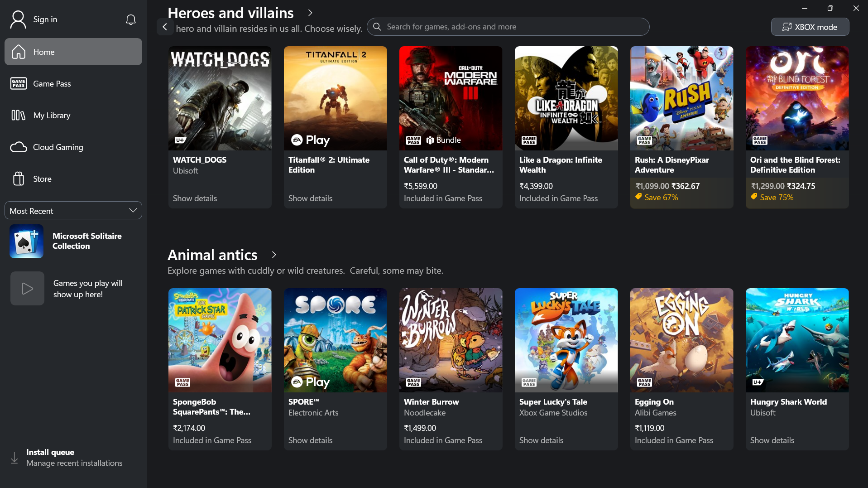The width and height of the screenshot is (868, 488).
Task: Click the Game Pass badge on Egging On
Action: (644, 382)
